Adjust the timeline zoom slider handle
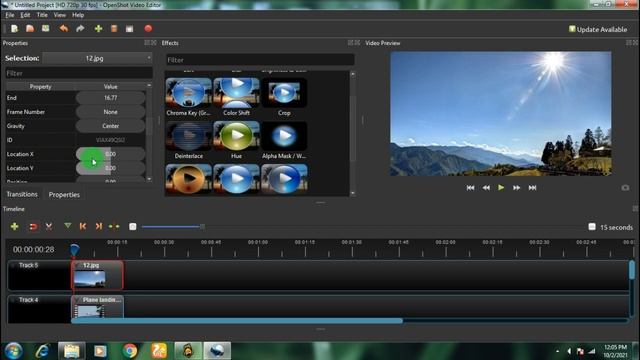Image resolution: width=640 pixels, height=360 pixels. [202, 227]
